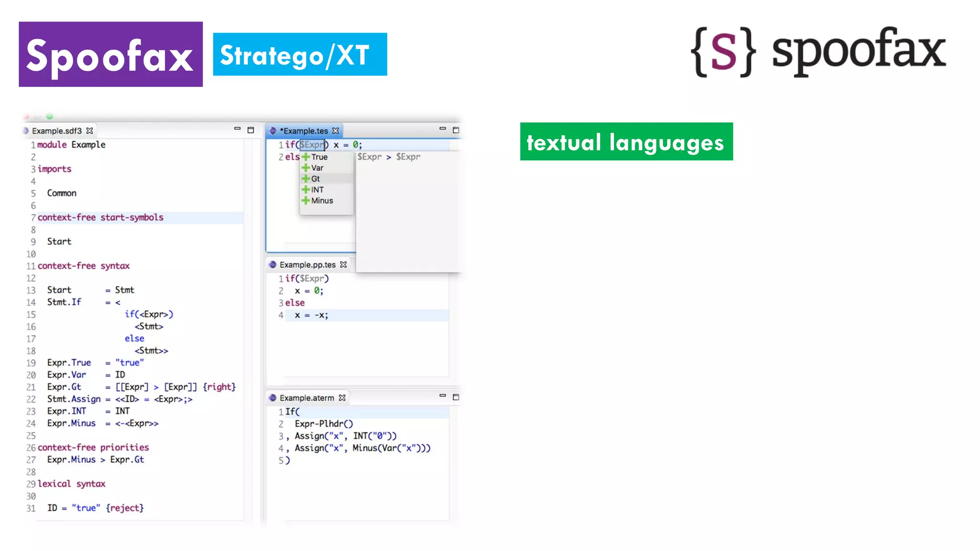Click the $Expr placeholder in Example.tes
Image resolution: width=980 pixels, height=551 pixels.
[x=312, y=144]
